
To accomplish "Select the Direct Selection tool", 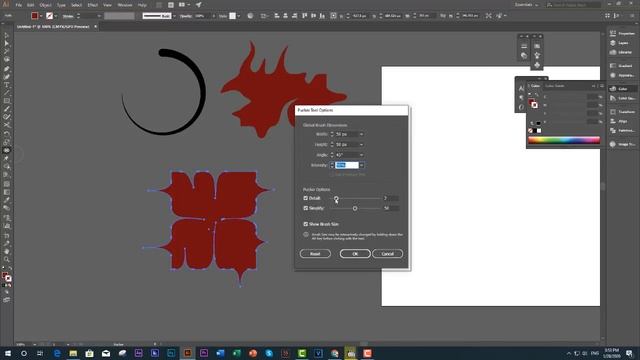I will (7, 44).
